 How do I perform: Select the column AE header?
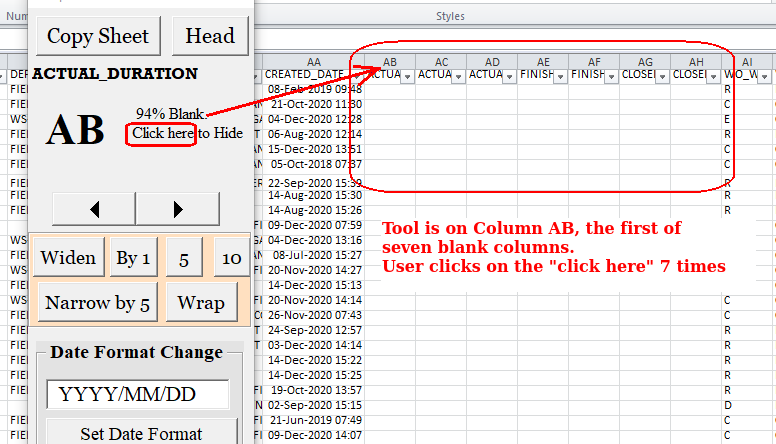543,60
